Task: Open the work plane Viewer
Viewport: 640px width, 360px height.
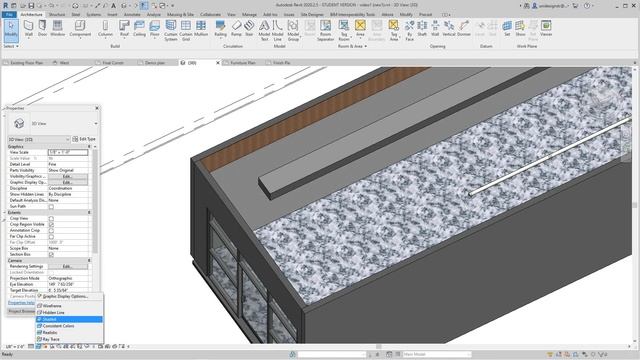Action: pos(546,29)
